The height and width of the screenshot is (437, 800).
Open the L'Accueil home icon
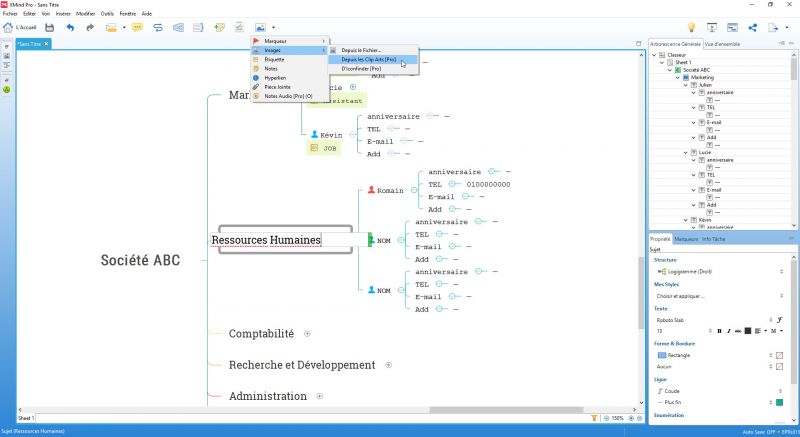(19, 28)
